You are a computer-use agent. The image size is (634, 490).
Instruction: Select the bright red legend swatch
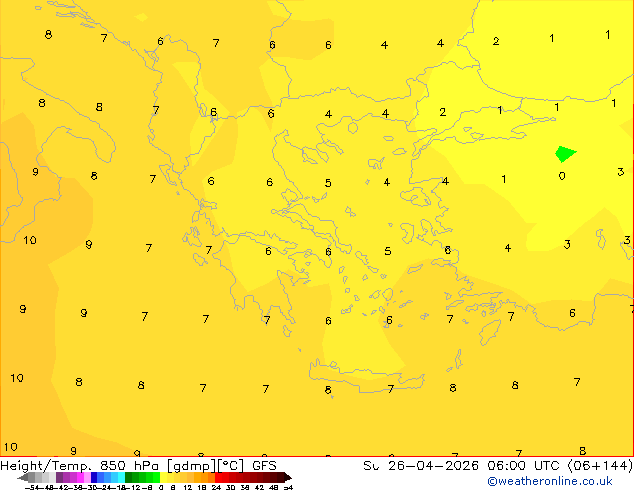pos(218,477)
